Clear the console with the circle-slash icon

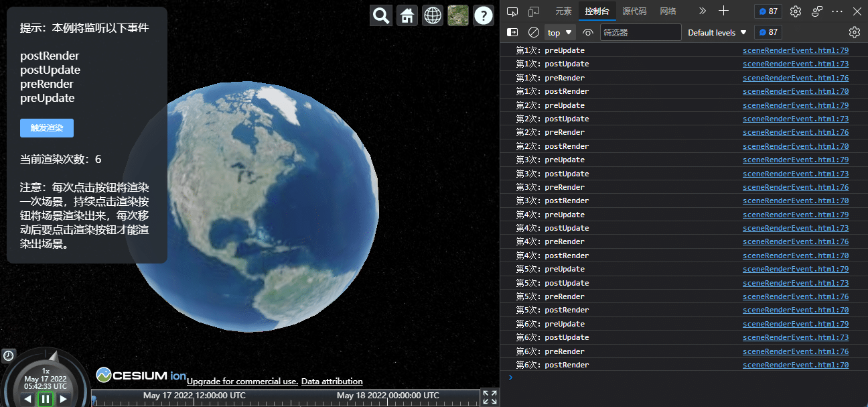(x=534, y=32)
